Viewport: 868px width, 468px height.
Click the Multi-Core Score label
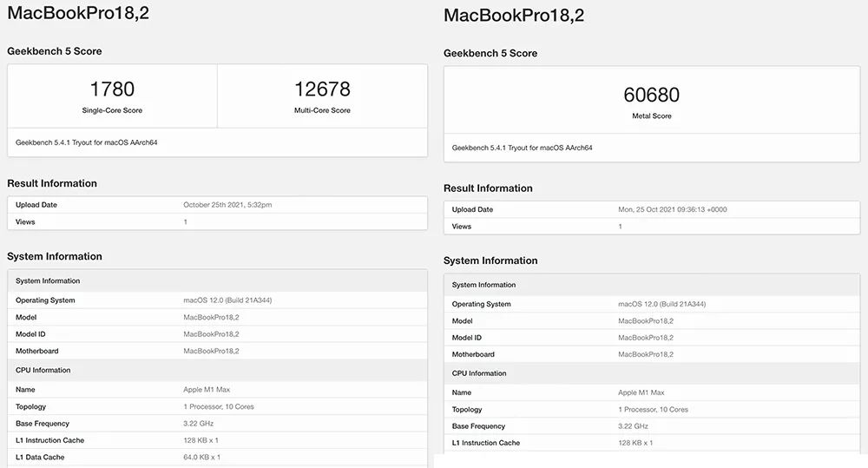click(322, 111)
